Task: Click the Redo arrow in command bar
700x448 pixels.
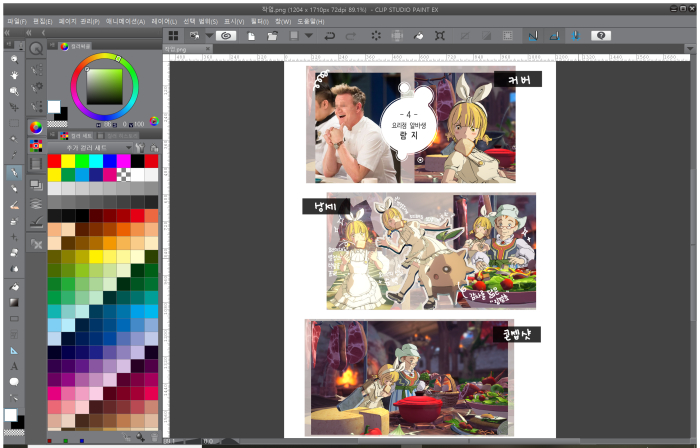Action: click(350, 35)
